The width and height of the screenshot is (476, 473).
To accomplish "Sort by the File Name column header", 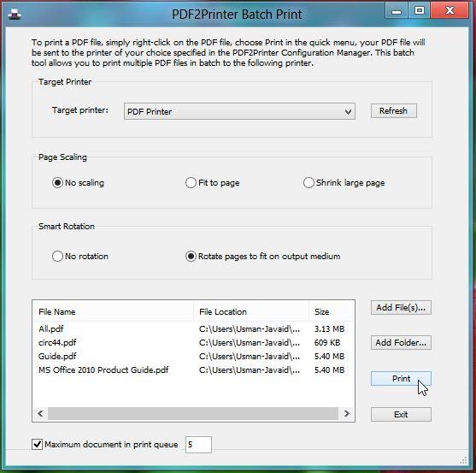I will (113, 311).
